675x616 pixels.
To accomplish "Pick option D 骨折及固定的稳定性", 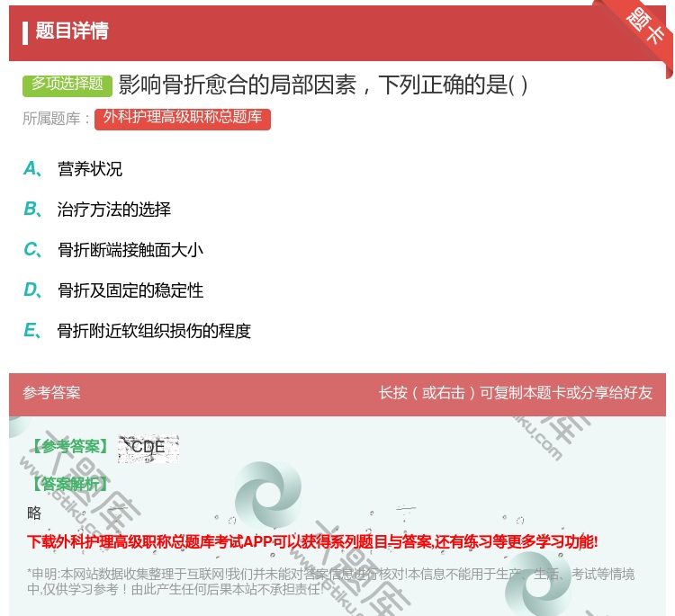I will (x=130, y=290).
